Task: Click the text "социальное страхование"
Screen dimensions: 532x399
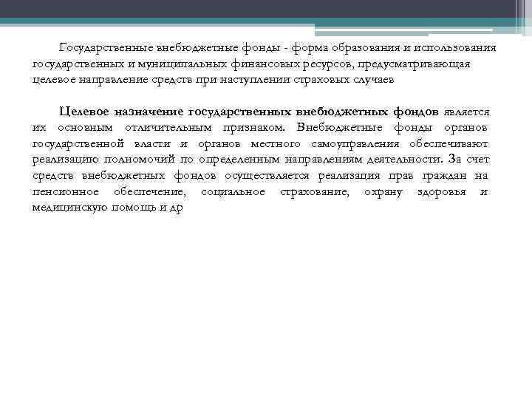Action: pos(275,192)
